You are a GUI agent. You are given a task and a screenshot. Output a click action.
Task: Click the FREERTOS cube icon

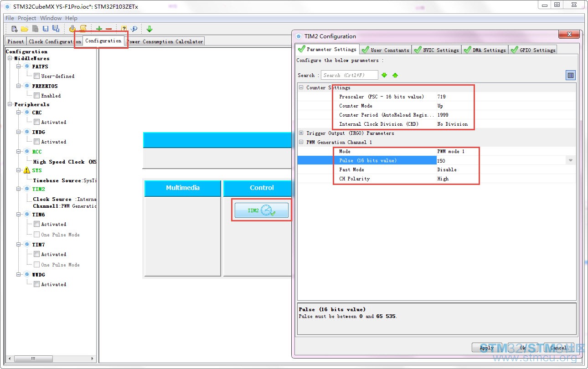point(27,86)
